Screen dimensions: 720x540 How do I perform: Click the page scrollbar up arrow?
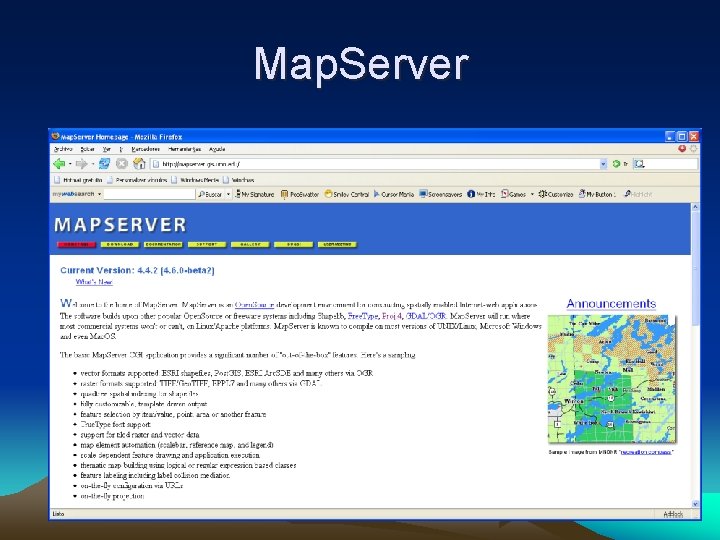[695, 207]
